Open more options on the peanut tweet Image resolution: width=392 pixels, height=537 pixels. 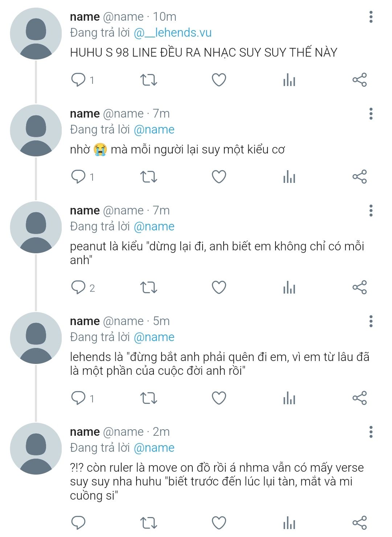click(x=371, y=210)
